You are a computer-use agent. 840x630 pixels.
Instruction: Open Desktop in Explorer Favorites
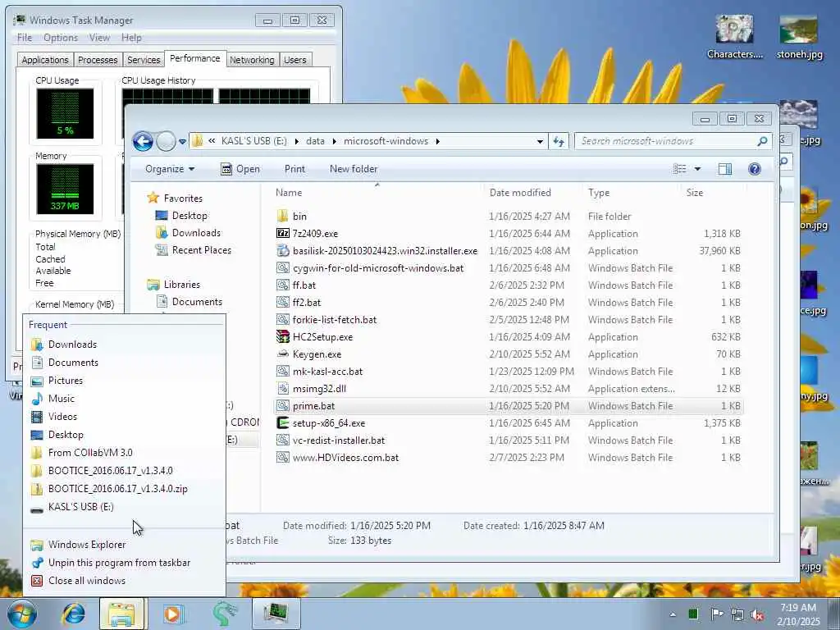point(189,216)
